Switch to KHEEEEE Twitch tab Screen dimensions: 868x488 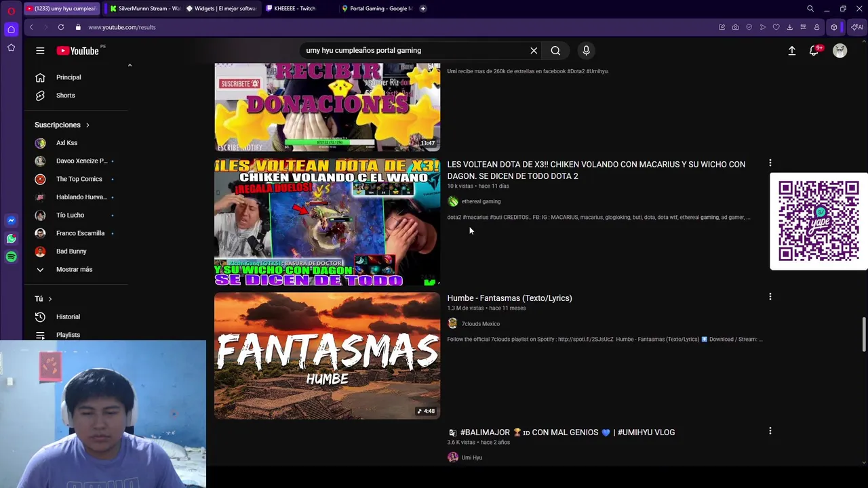(298, 8)
